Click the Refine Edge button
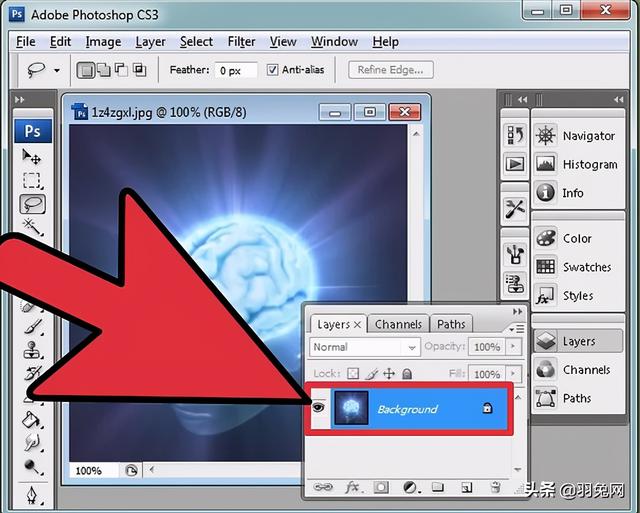This screenshot has height=513, width=640. (x=391, y=70)
